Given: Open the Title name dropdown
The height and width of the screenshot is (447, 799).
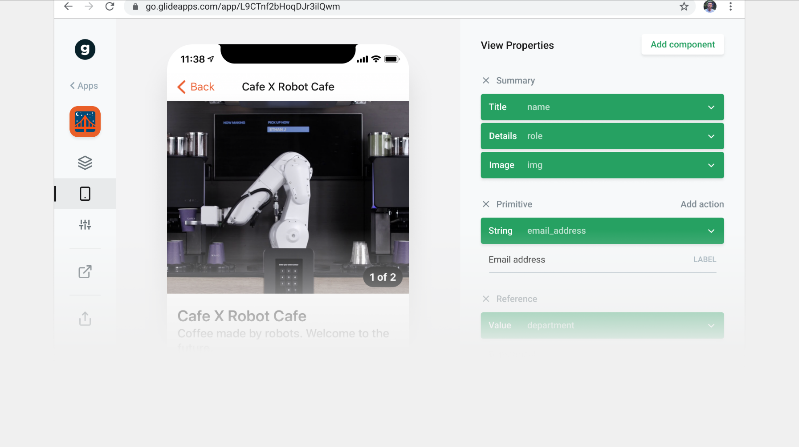Looking at the screenshot, I should 602,107.
